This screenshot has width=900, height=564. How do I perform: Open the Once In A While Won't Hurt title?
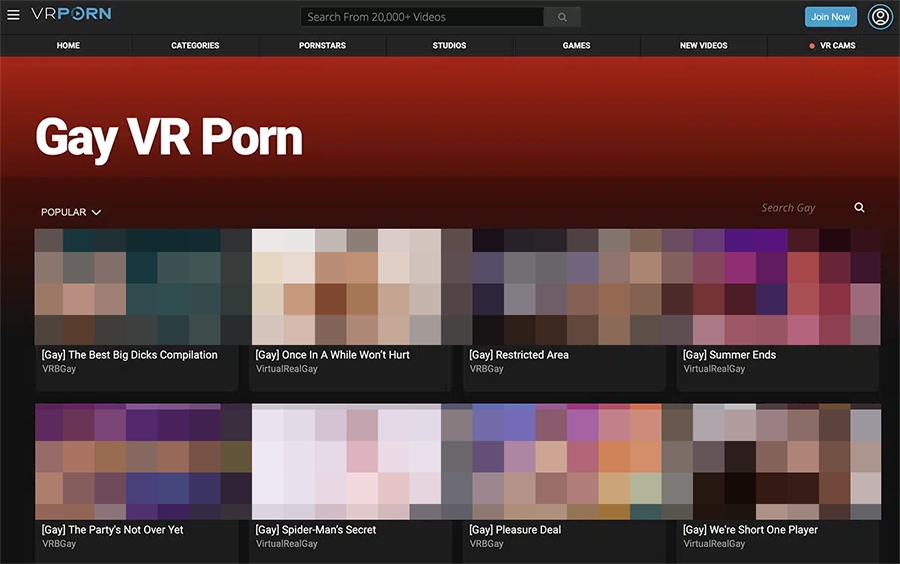pyautogui.click(x=332, y=355)
